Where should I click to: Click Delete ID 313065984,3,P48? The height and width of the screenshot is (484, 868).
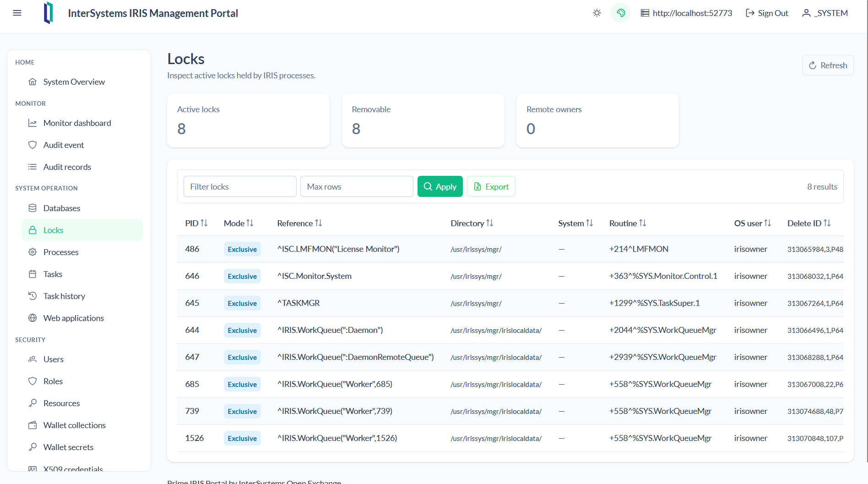[x=815, y=249]
